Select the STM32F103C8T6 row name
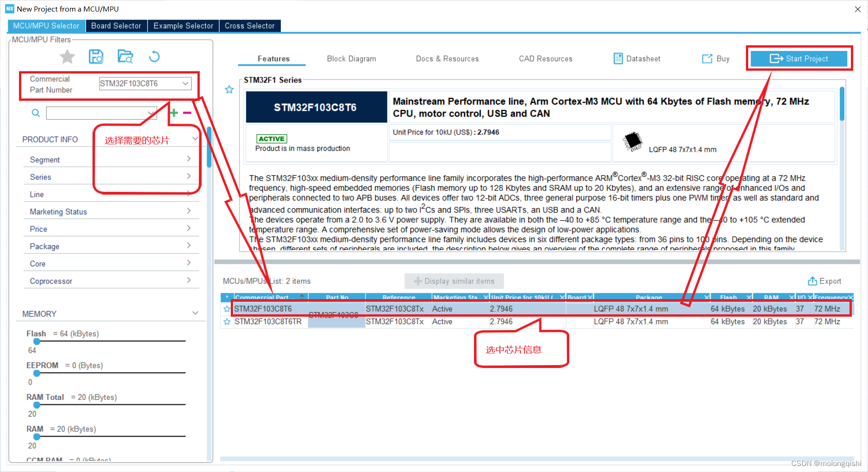 point(263,309)
